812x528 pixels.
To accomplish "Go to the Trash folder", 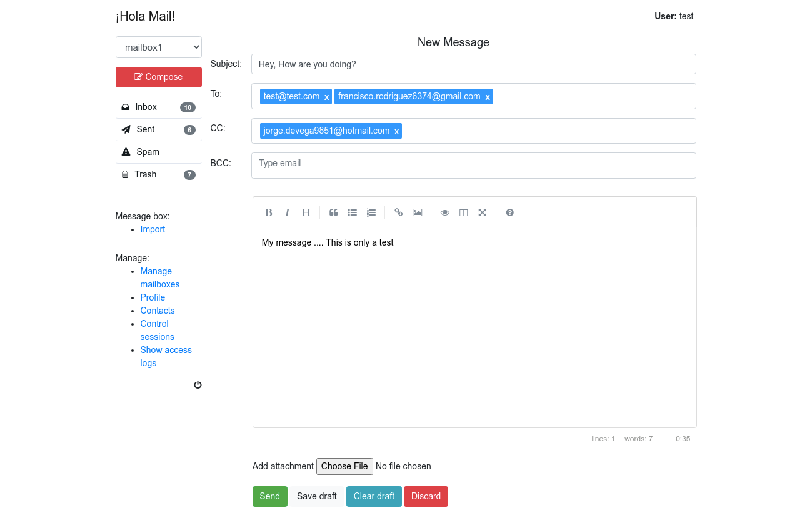I will 146,174.
